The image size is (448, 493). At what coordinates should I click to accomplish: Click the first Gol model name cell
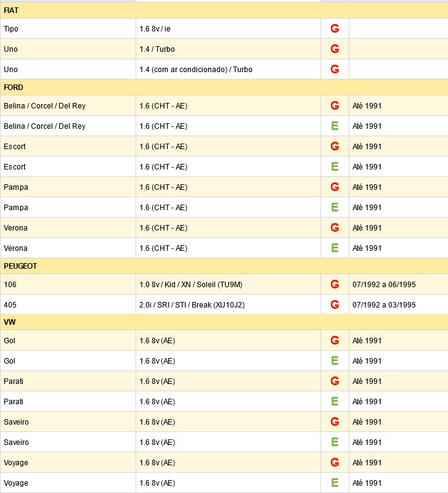click(x=68, y=341)
